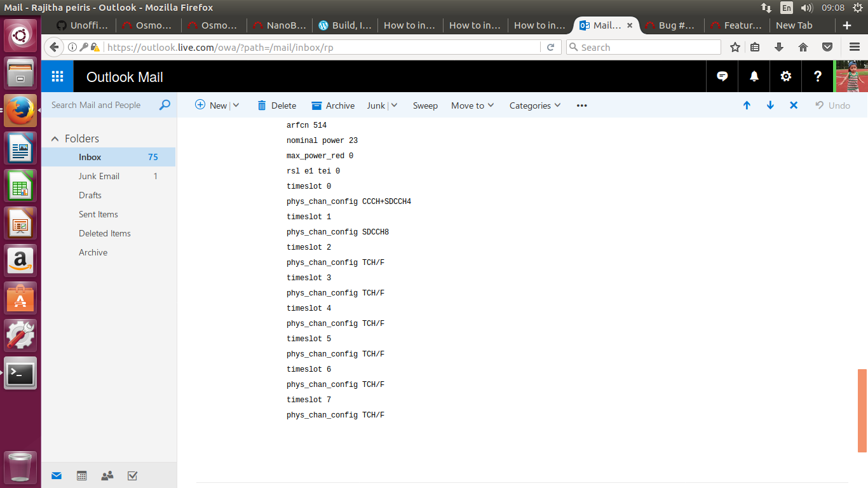
Task: Expand the New dropdown arrow
Action: 236,105
